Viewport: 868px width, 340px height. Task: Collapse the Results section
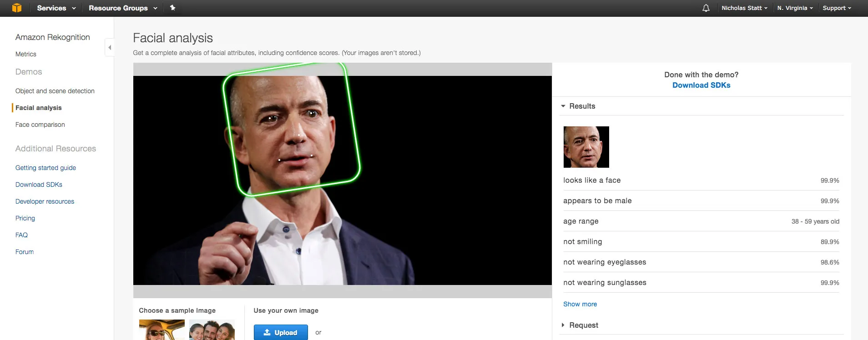coord(578,106)
